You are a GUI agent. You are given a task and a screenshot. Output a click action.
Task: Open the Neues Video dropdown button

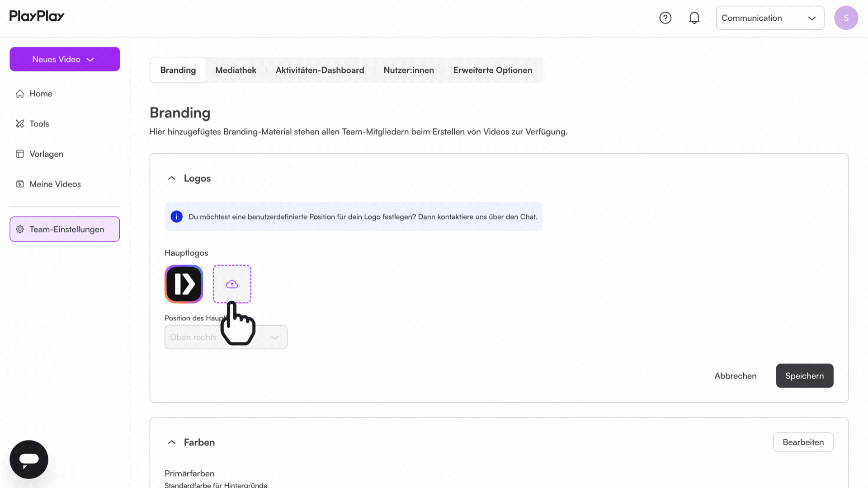point(65,59)
